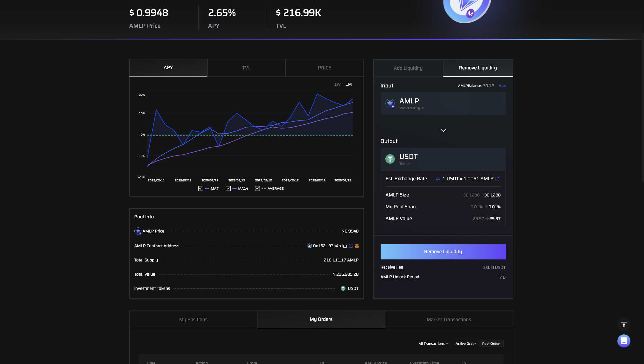Select the My Orders tab

[321, 319]
